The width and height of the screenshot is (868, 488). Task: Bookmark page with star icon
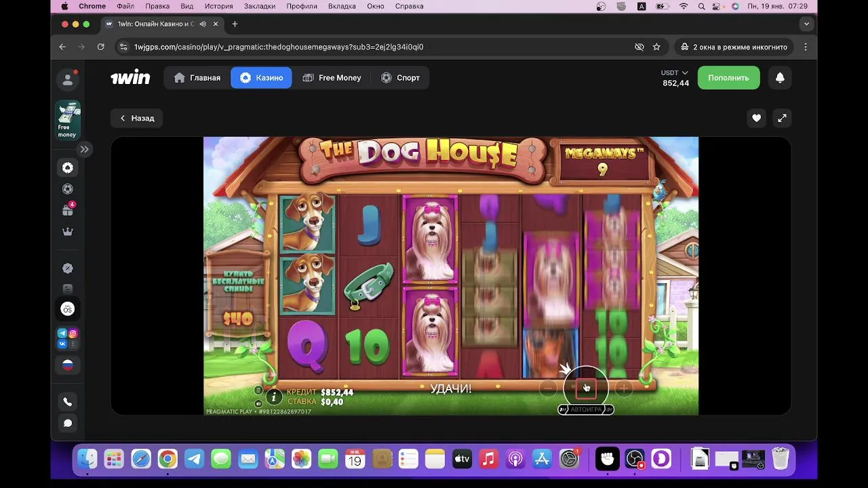(x=656, y=47)
